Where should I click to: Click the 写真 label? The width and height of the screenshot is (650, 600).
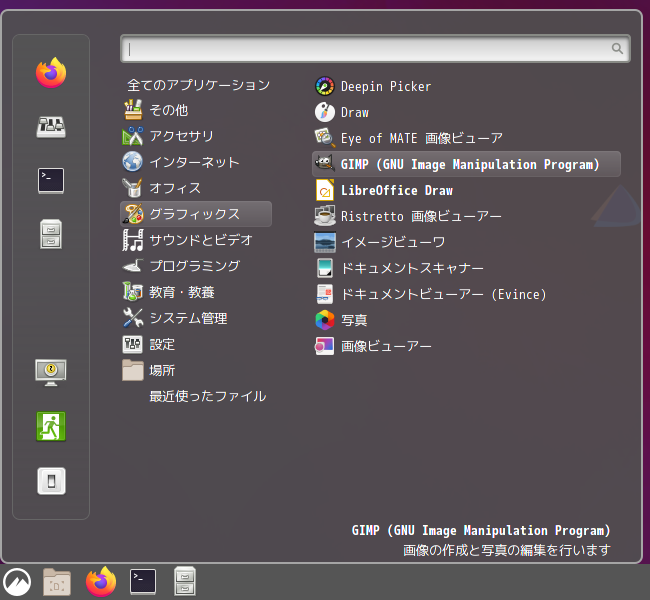354,320
